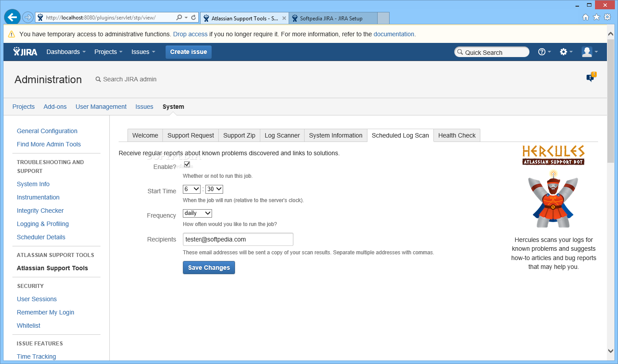The width and height of the screenshot is (618, 364).
Task: Open the Projects admin section
Action: [23, 107]
